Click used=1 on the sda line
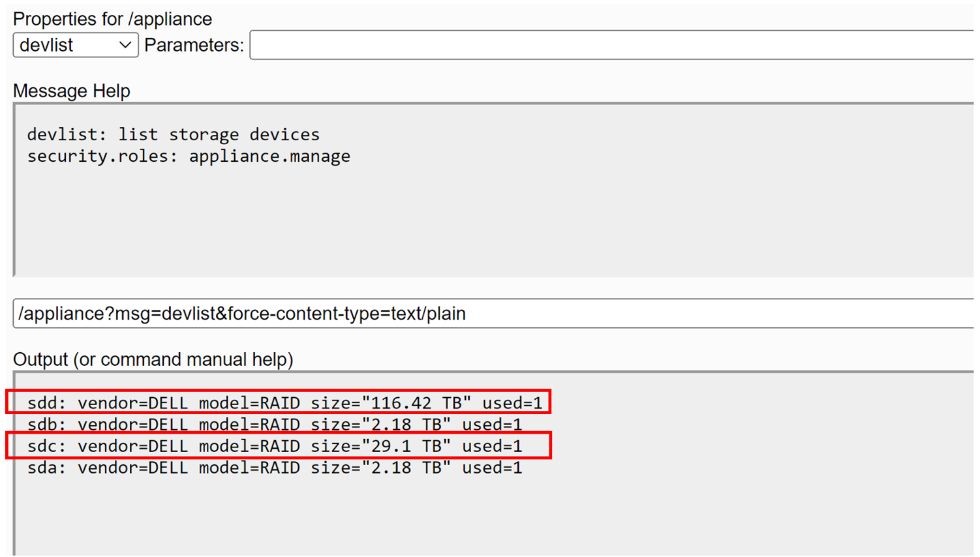The image size is (980, 557). (492, 468)
